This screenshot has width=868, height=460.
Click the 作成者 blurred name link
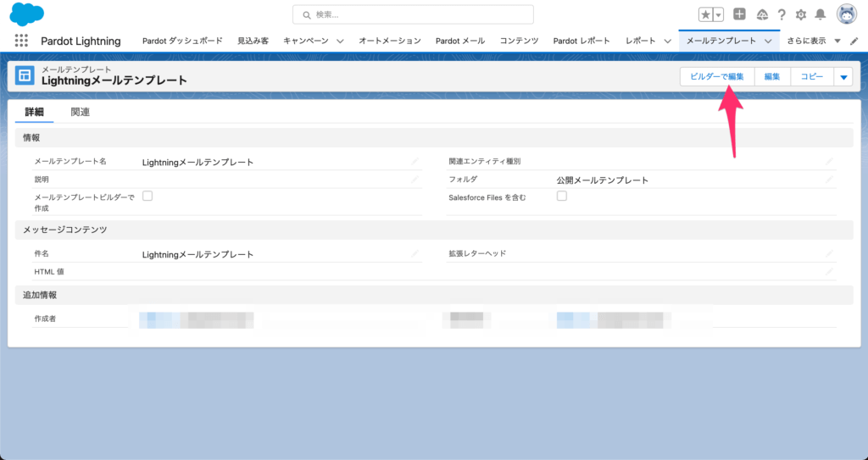click(196, 320)
